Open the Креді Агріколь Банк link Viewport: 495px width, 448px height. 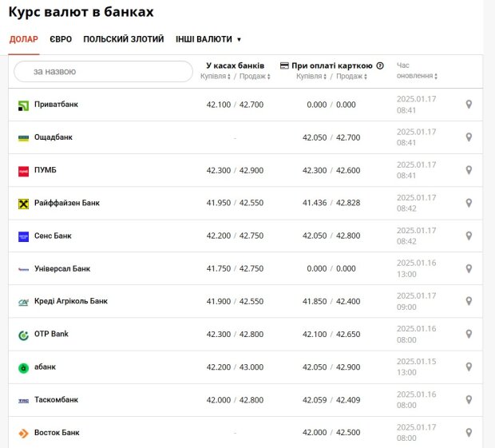pos(71,301)
